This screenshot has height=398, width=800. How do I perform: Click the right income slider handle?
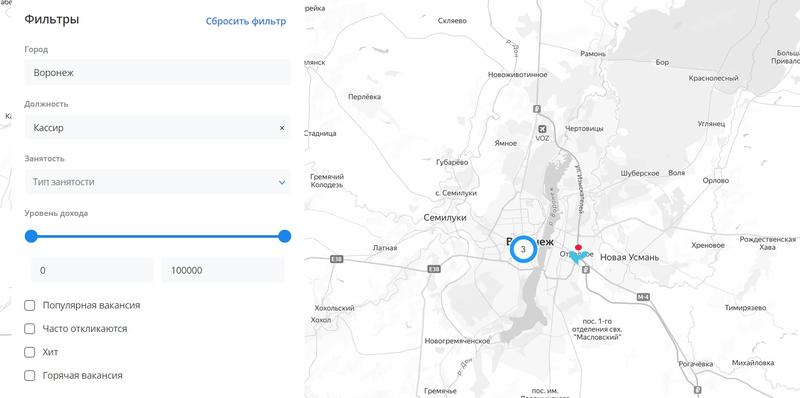click(x=285, y=236)
